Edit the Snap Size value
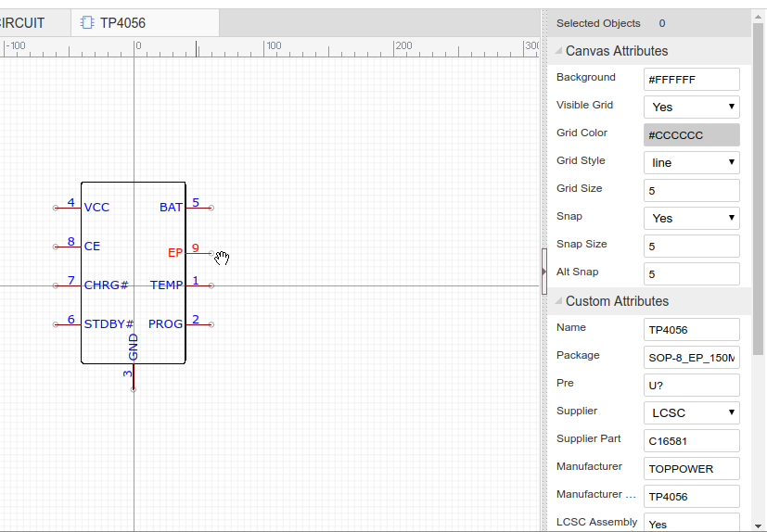 click(691, 247)
